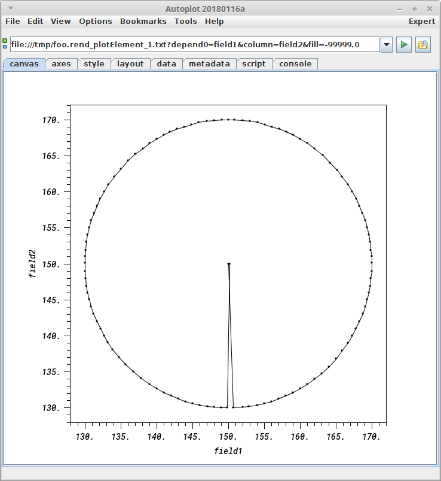Image resolution: width=441 pixels, height=481 pixels.
Task: Click the plot center data point
Action: (229, 264)
